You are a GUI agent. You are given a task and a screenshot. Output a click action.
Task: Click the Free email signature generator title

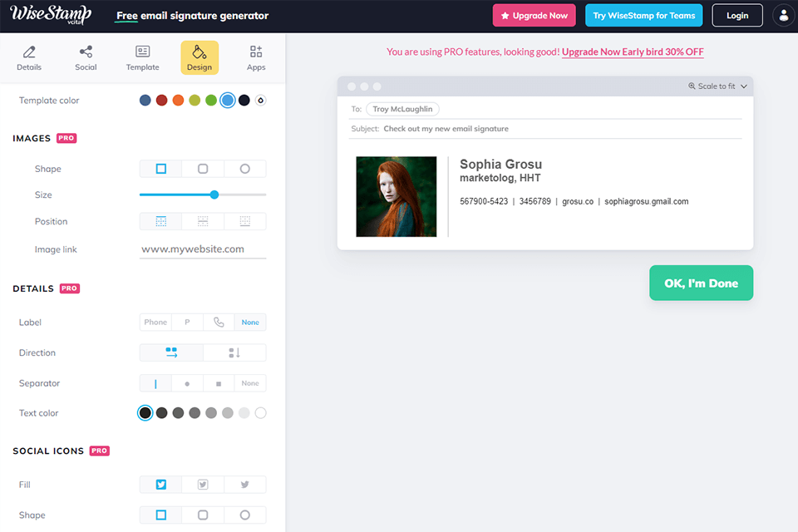[x=192, y=16]
